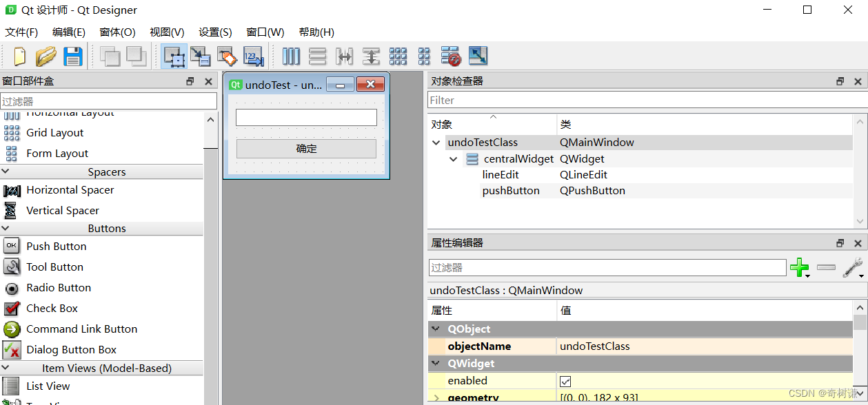868x405 pixels.
Task: Select the Edit Buddies mode icon
Action: (227, 56)
